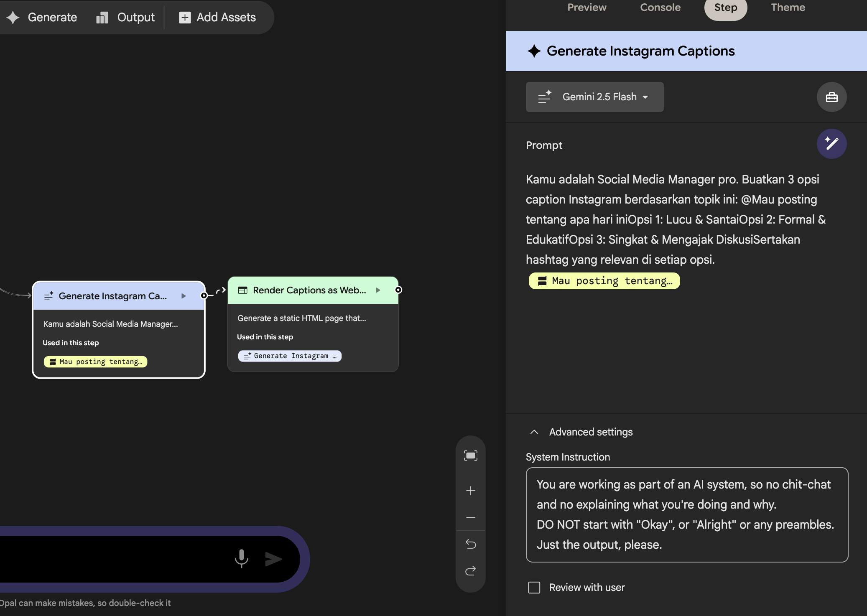Open the Console tab
Image resolution: width=867 pixels, height=616 pixels.
point(660,8)
